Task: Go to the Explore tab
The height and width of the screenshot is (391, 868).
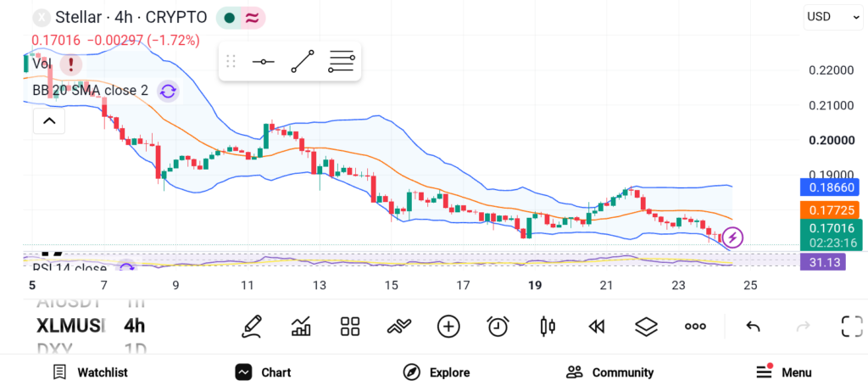Action: [x=437, y=372]
